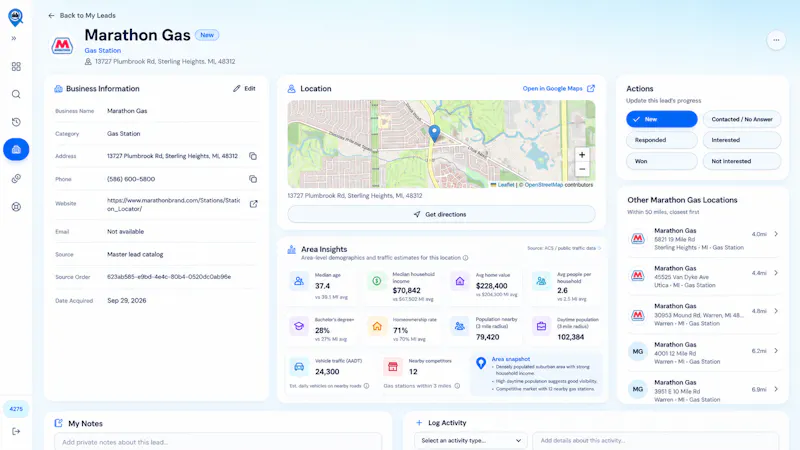This screenshot has width=800, height=450.
Task: Click the Homeownership rate icon
Action: [x=377, y=326]
